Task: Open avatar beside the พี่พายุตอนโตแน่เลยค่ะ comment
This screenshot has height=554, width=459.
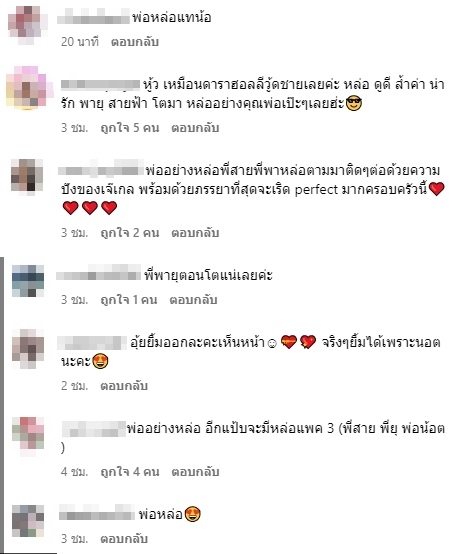Action: click(28, 281)
